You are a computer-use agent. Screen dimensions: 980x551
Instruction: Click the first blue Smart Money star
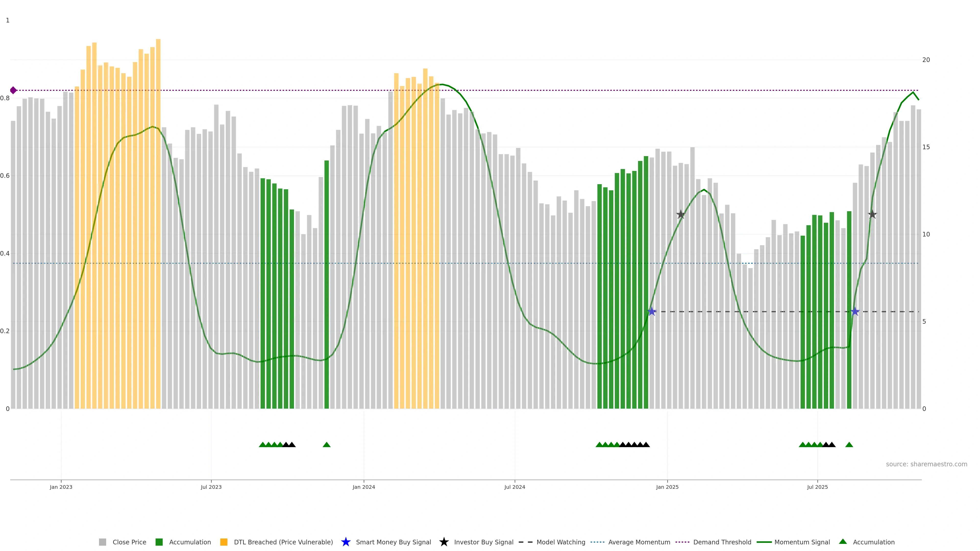coord(652,311)
